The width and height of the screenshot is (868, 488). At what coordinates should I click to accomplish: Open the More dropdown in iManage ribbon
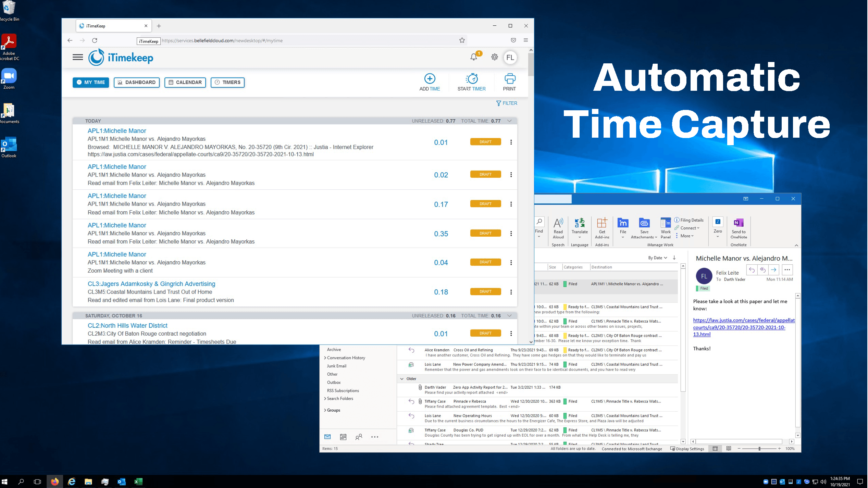click(x=684, y=236)
